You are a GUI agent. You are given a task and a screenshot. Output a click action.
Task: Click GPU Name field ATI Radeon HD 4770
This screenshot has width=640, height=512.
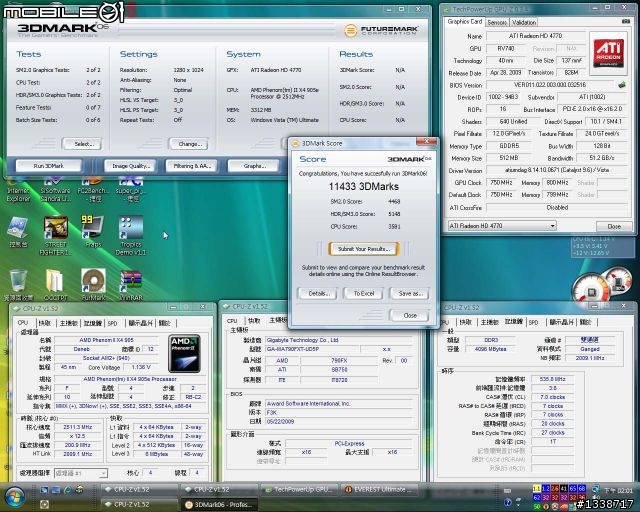(x=535, y=36)
